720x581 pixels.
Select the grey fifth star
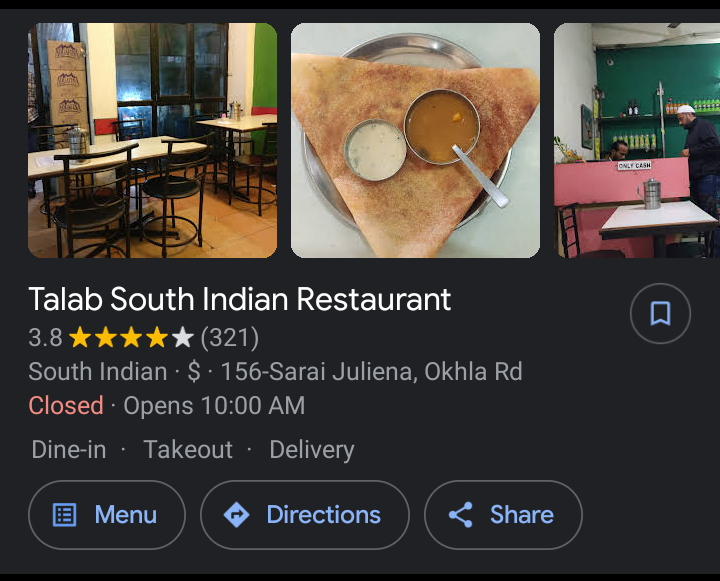(183, 337)
